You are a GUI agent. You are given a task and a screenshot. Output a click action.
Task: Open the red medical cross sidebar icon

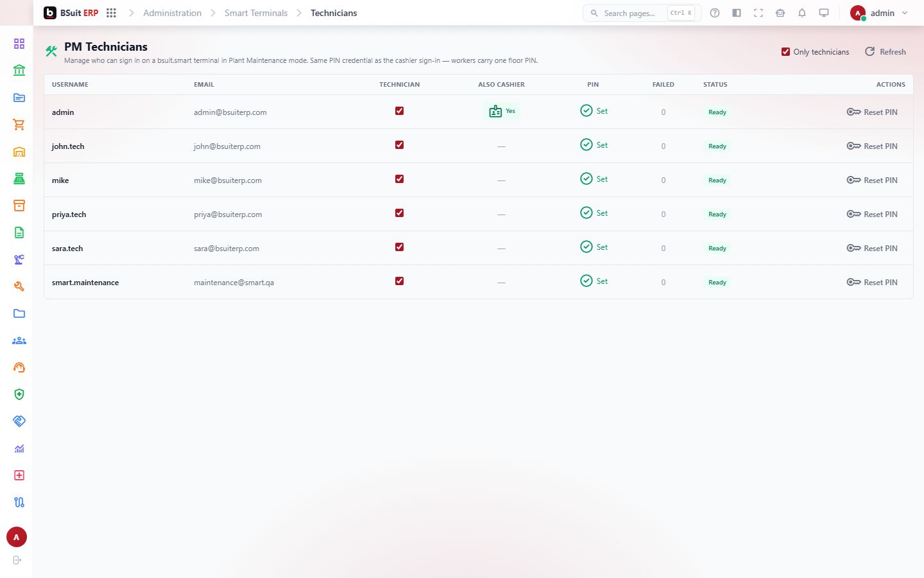click(19, 475)
